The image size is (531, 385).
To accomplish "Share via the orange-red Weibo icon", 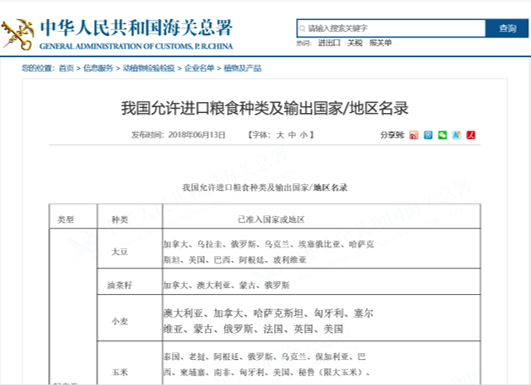I will pos(413,135).
